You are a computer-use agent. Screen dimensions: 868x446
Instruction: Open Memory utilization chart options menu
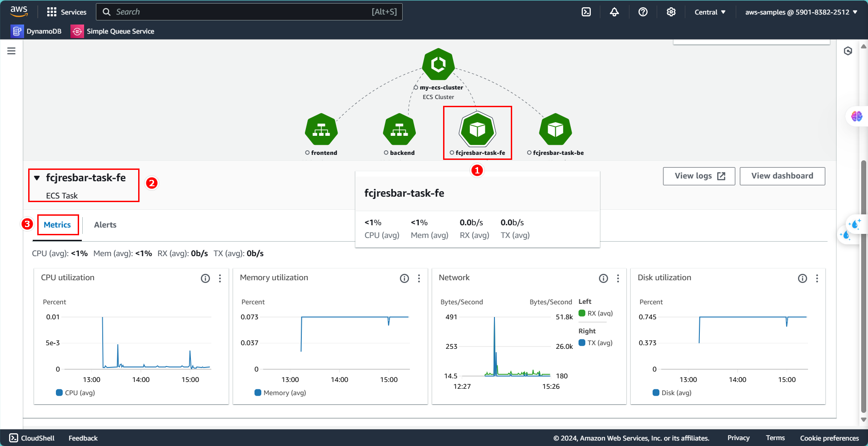tap(419, 278)
